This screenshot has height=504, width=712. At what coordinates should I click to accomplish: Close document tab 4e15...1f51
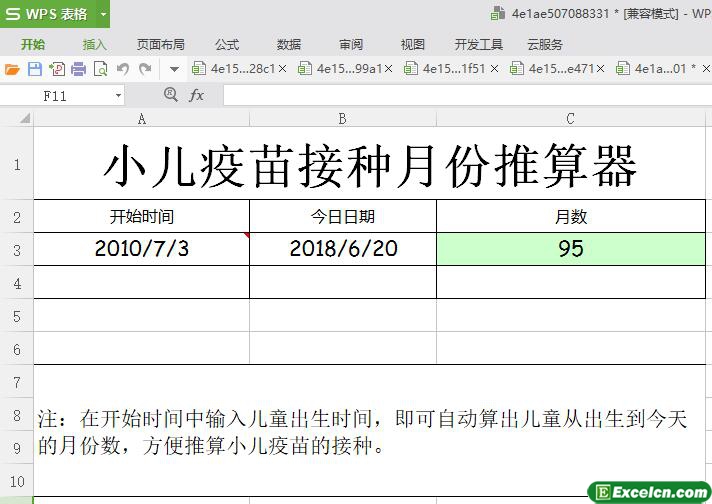(x=494, y=69)
